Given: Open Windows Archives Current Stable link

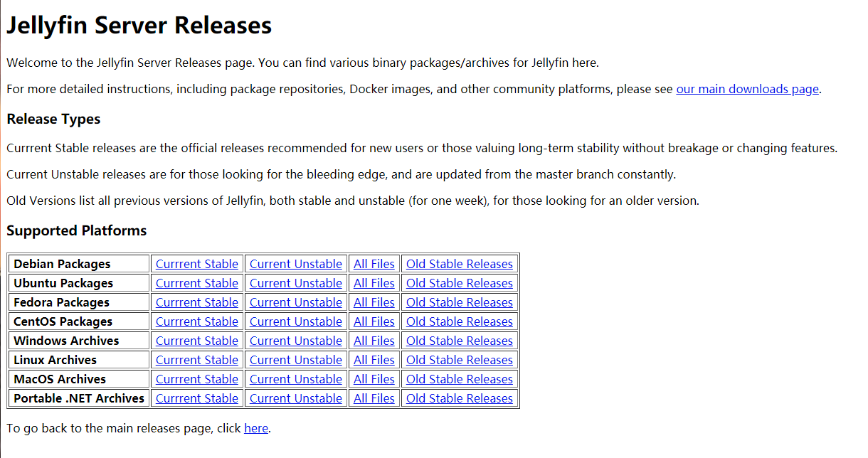Looking at the screenshot, I should 196,341.
